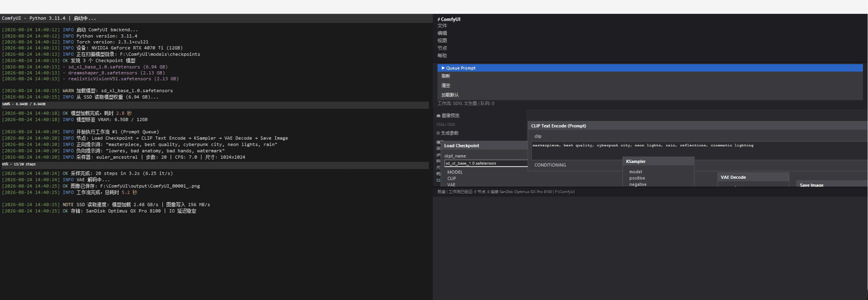This screenshot has width=868, height=300.
Task: Click the CLIP output of Load Checkpoint
Action: click(x=451, y=178)
